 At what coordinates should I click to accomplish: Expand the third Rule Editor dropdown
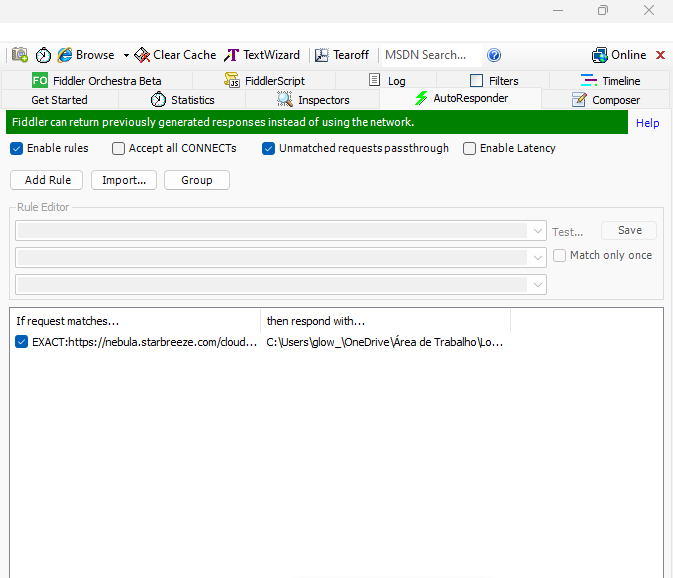pyautogui.click(x=537, y=285)
